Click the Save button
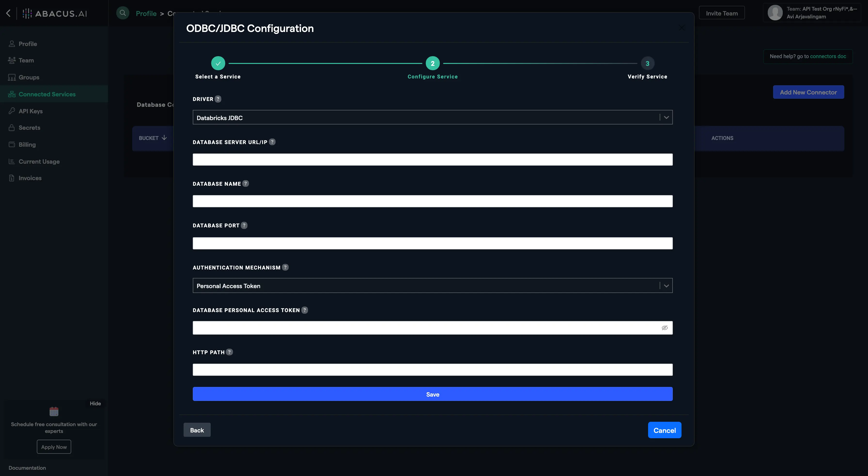 pos(433,394)
